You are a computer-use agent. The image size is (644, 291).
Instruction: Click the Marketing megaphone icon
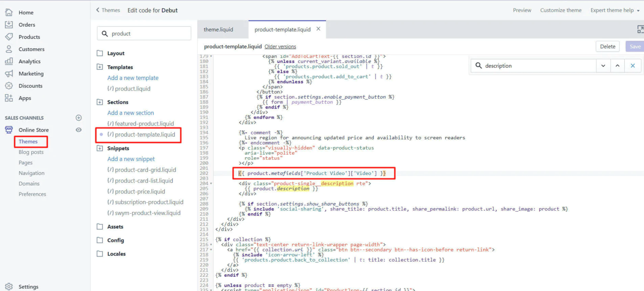coord(8,74)
